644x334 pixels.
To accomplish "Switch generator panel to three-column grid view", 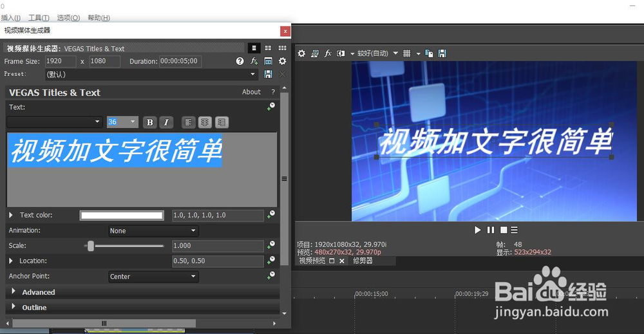I will coord(283,48).
